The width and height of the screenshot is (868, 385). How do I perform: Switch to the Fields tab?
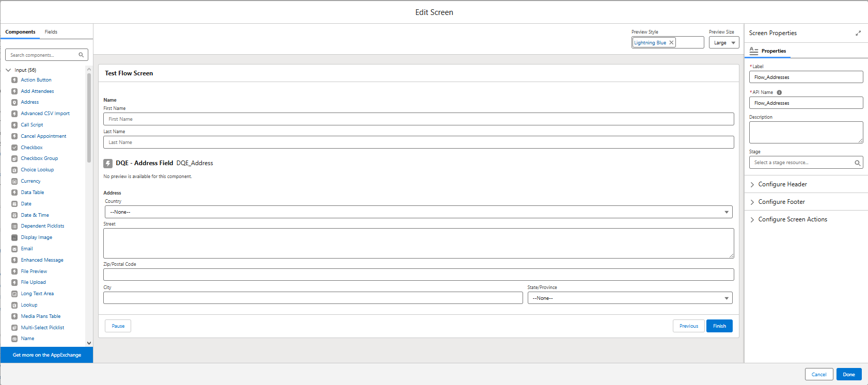pyautogui.click(x=51, y=32)
